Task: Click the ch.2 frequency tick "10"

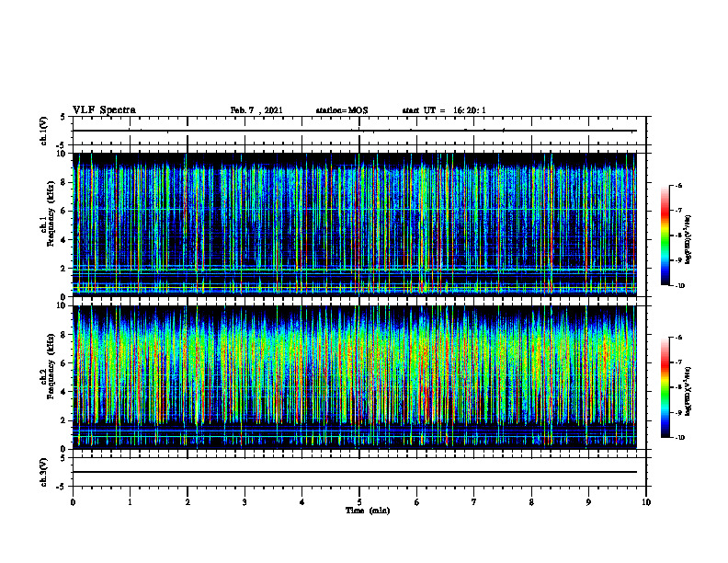Action: click(x=62, y=305)
